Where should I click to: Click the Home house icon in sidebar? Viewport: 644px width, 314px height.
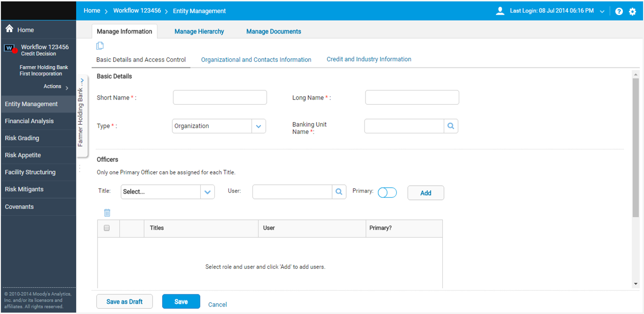[9, 29]
